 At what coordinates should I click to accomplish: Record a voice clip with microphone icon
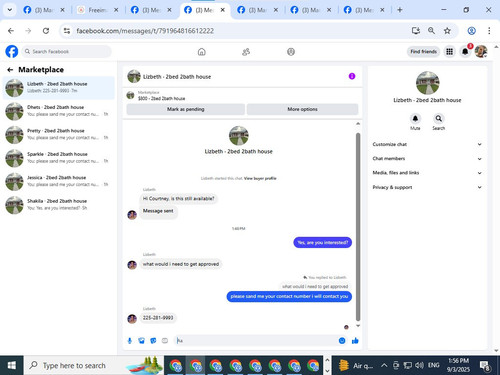point(130,341)
